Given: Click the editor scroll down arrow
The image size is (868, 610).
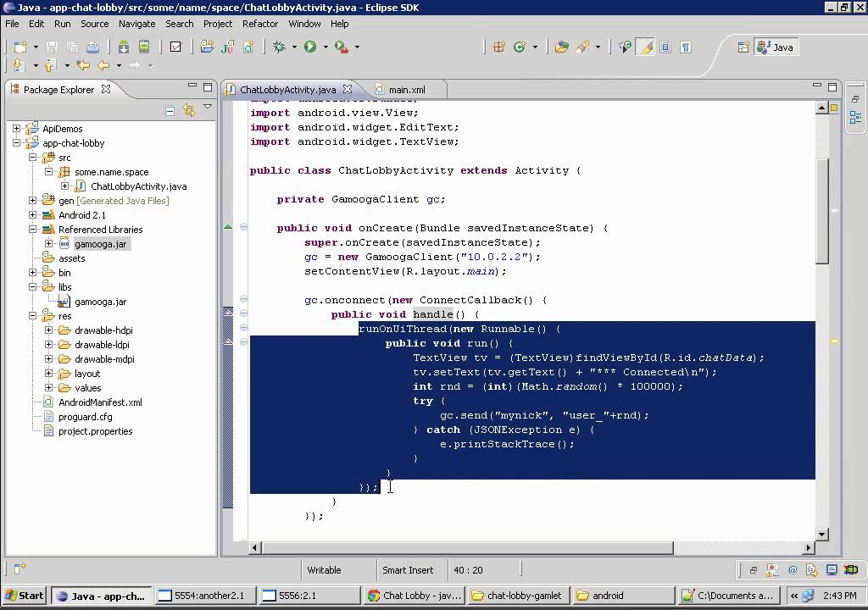Looking at the screenshot, I should (x=822, y=535).
